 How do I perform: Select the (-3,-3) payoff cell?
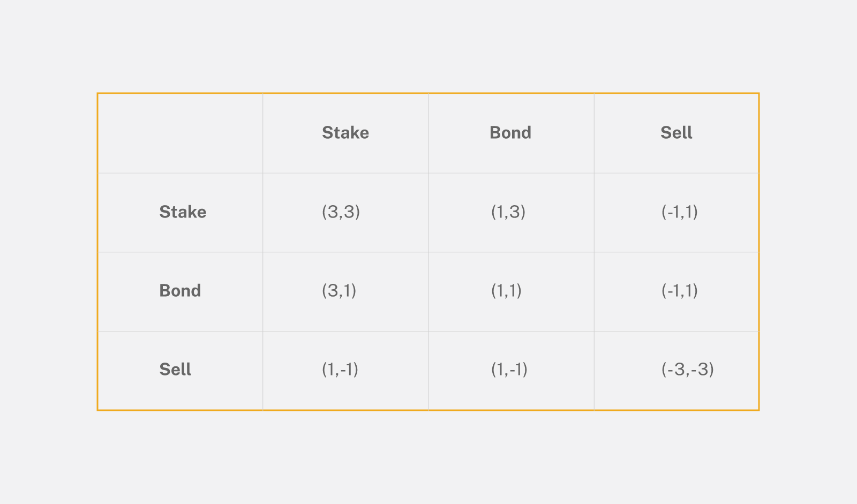click(x=687, y=370)
